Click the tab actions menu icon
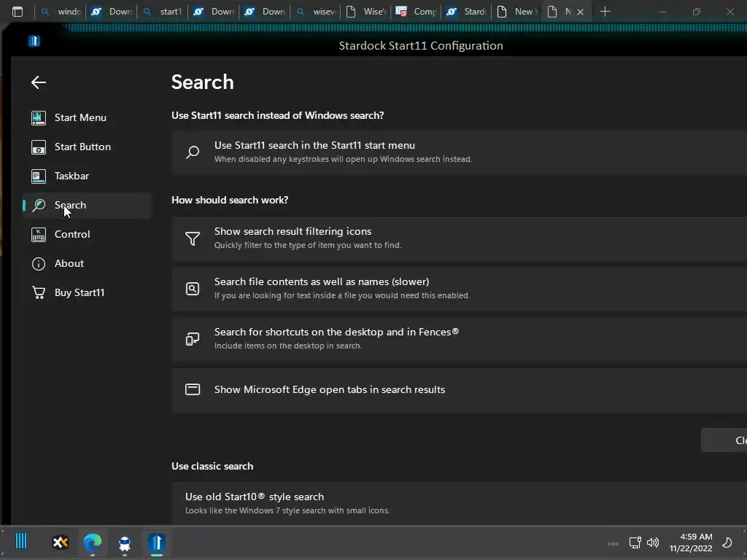This screenshot has width=747, height=560. click(18, 12)
